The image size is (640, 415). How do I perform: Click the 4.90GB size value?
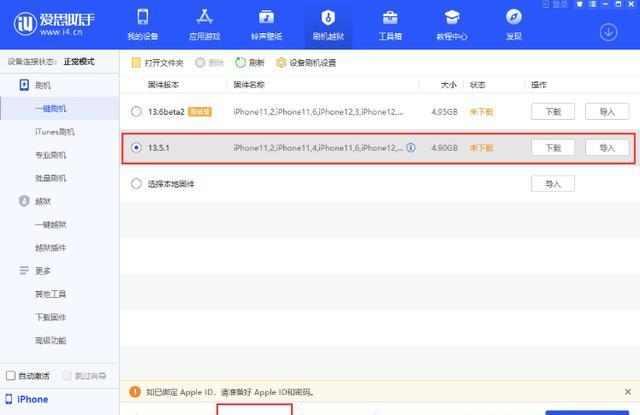click(444, 148)
